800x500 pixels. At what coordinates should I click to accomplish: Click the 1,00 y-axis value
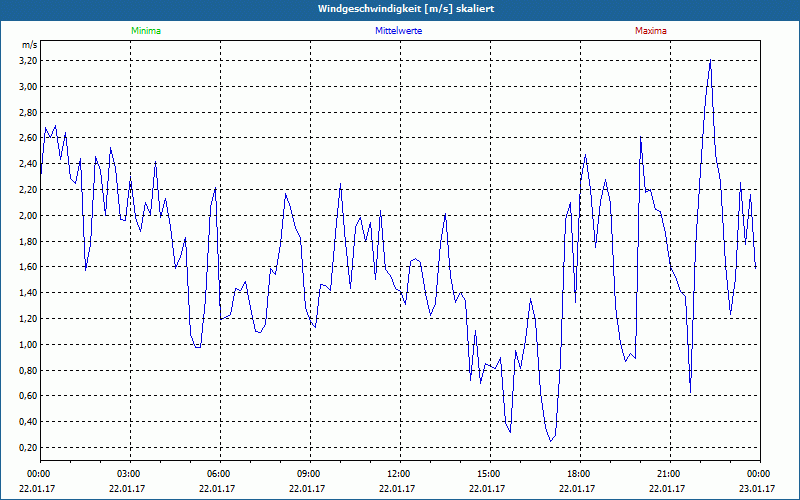29,344
